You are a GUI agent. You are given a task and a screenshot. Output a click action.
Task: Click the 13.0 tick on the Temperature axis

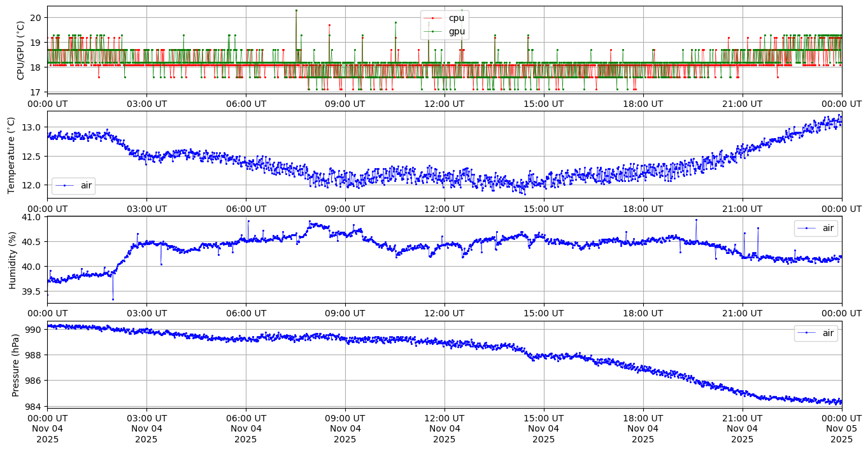[32, 127]
